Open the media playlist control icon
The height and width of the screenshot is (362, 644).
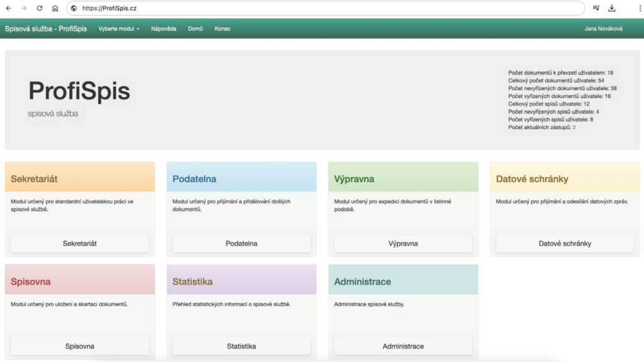tap(596, 8)
